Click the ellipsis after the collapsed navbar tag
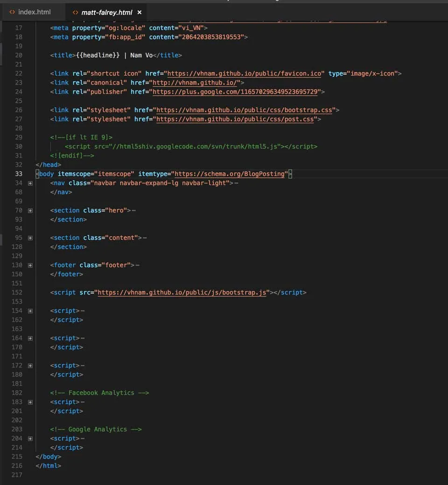 (237, 183)
